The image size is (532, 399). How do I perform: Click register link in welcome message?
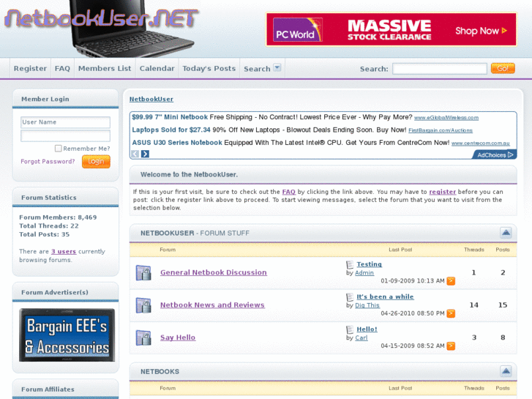click(x=443, y=192)
